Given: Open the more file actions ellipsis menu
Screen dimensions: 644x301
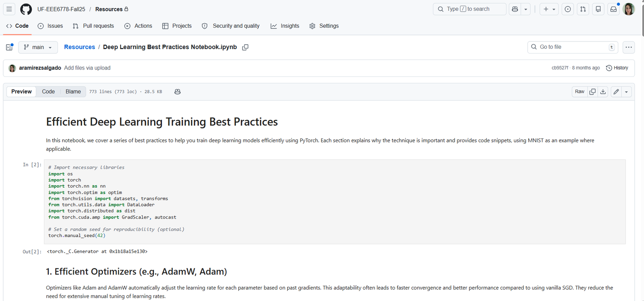Looking at the screenshot, I should (x=629, y=47).
